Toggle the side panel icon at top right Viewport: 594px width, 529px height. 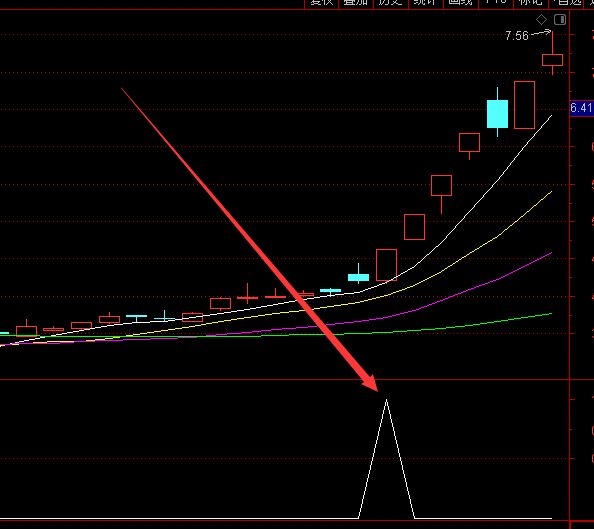[x=560, y=19]
